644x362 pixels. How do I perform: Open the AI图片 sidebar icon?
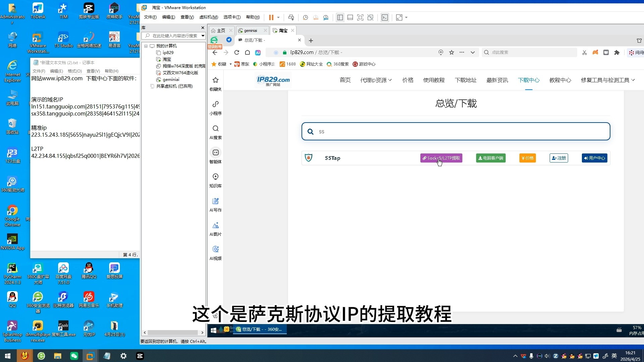216,229
